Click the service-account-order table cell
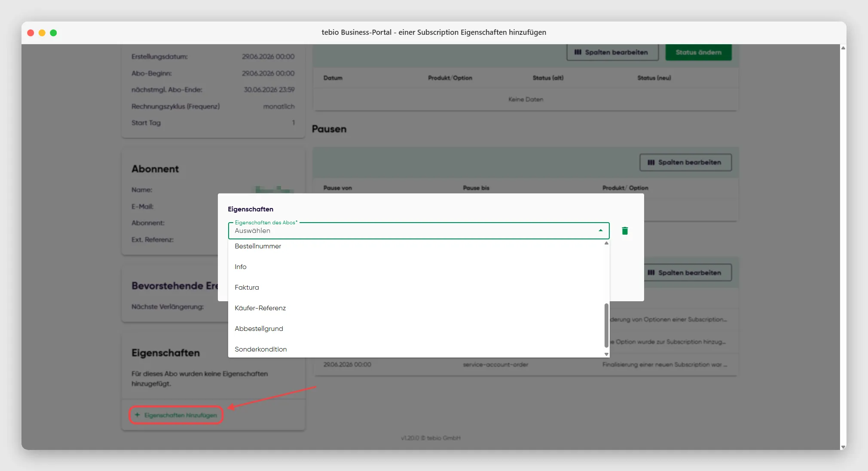Viewport: 868px width, 471px height. pyautogui.click(x=495, y=364)
